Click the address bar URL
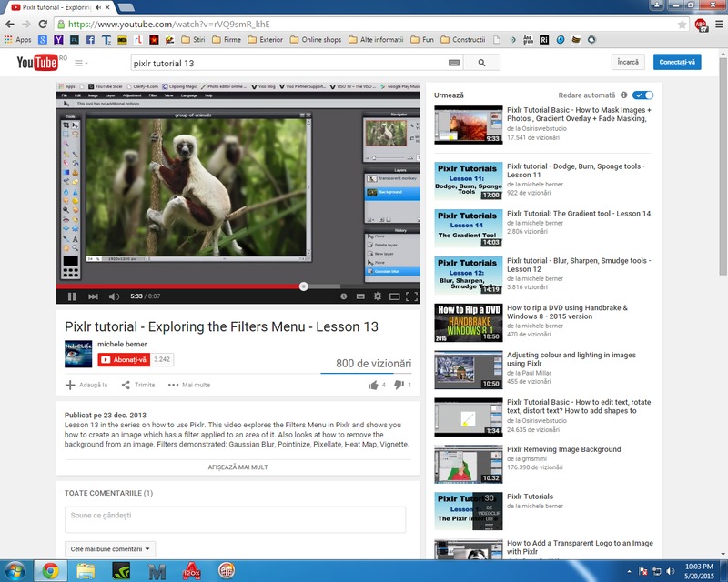The width and height of the screenshot is (728, 582). [168, 25]
